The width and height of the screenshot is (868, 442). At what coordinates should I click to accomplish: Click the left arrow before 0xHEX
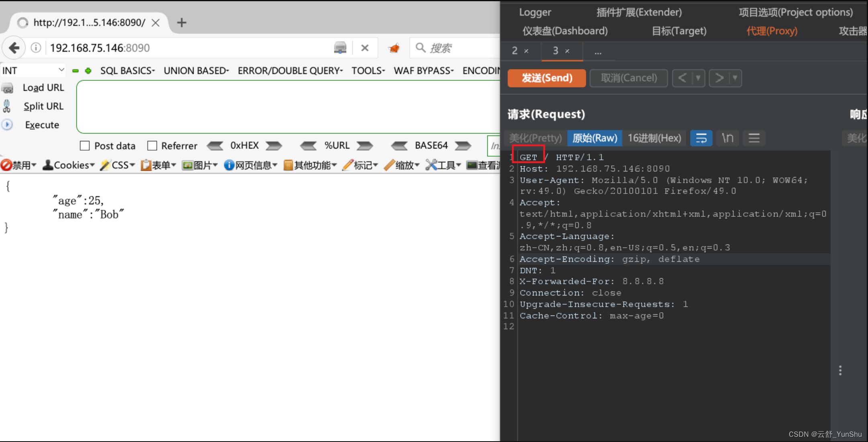click(215, 145)
